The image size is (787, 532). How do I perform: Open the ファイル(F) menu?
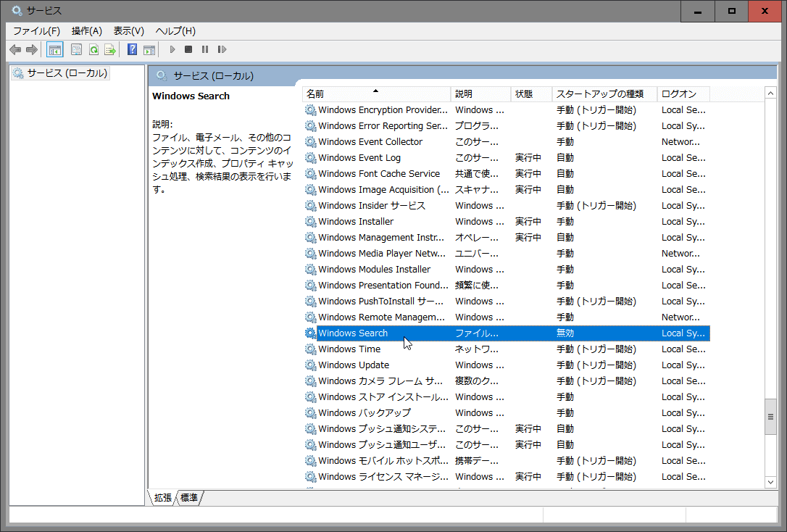tap(36, 30)
